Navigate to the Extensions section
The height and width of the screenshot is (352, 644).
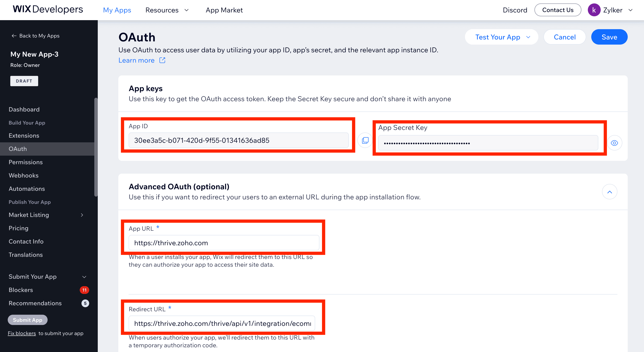pos(24,135)
